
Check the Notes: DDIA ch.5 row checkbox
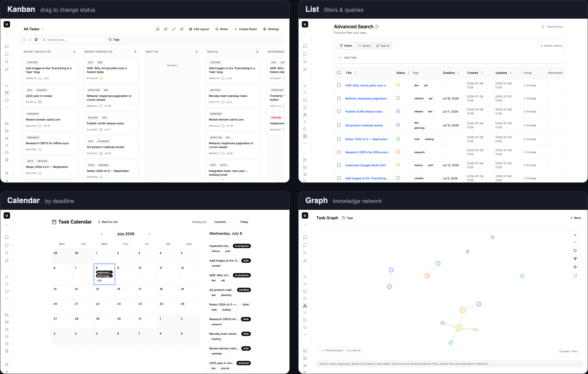click(339, 139)
